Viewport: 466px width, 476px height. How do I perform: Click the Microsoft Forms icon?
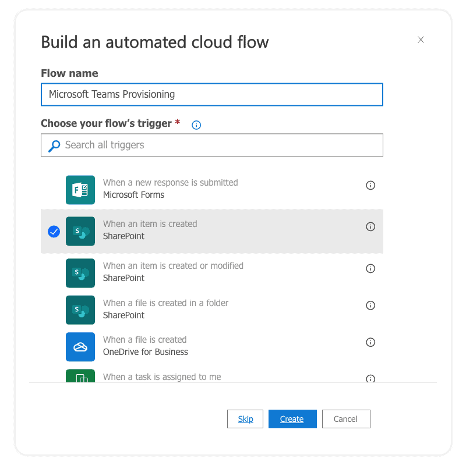coord(80,190)
